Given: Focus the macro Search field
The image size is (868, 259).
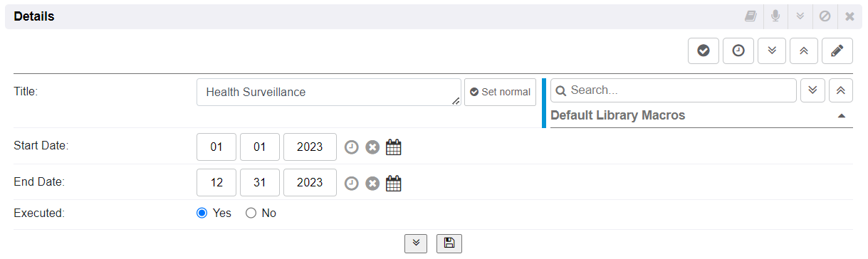Looking at the screenshot, I should click(673, 90).
